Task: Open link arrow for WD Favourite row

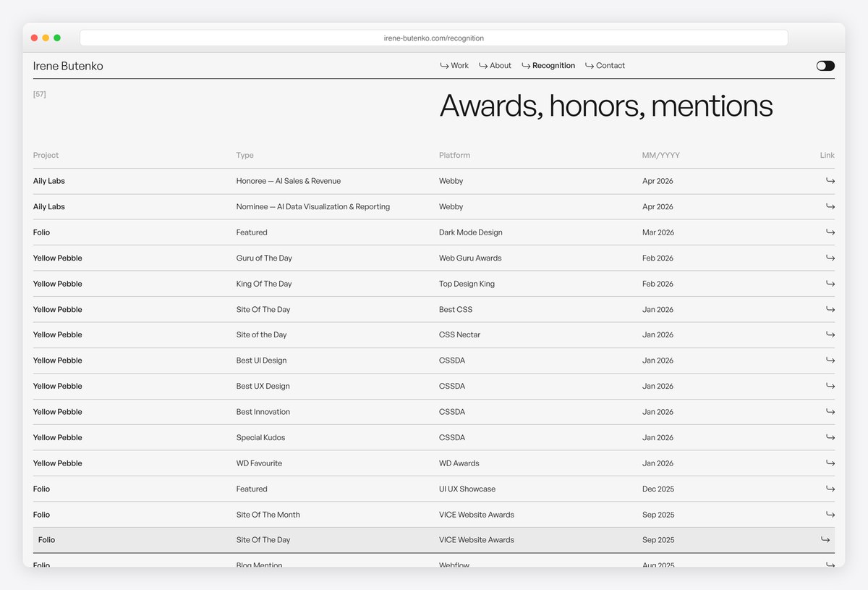Action: [830, 463]
